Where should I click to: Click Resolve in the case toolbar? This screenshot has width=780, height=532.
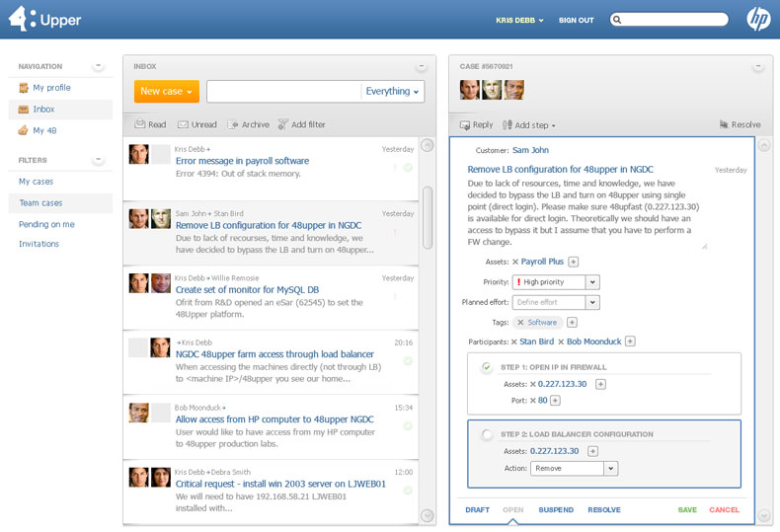(x=741, y=124)
